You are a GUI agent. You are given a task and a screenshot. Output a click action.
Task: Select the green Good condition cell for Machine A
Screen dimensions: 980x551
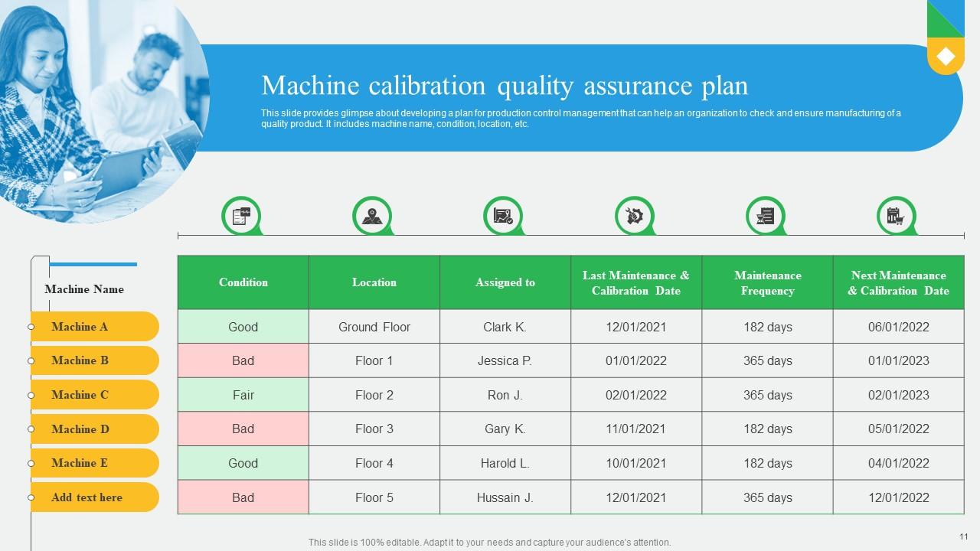pos(243,327)
